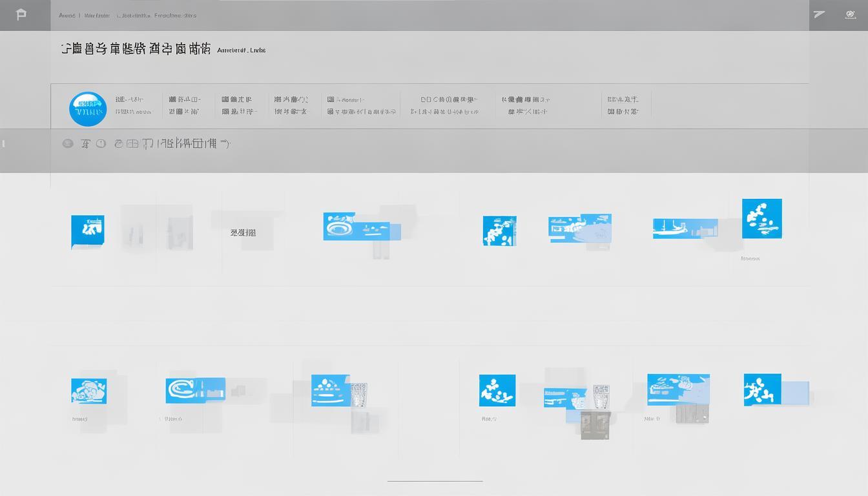Click the blue floral tile in bottom row center

click(497, 390)
